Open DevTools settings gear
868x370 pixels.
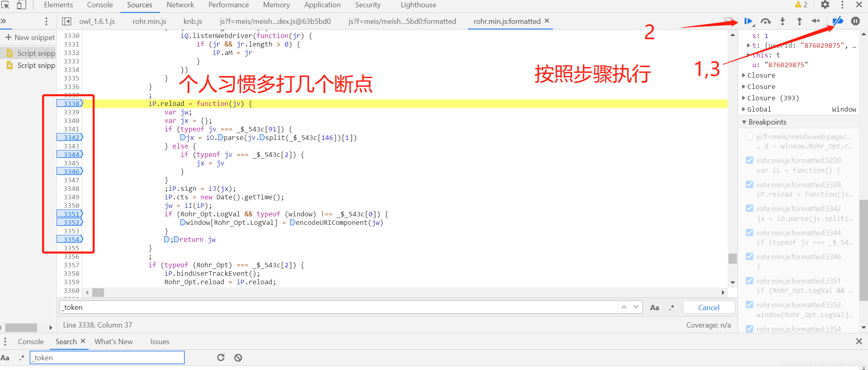(825, 5)
